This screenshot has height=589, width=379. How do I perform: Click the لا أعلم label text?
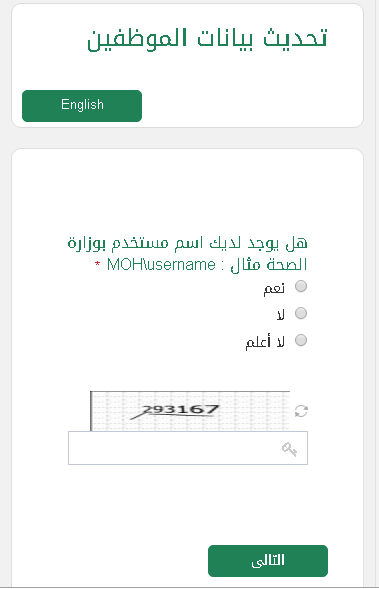[265, 342]
